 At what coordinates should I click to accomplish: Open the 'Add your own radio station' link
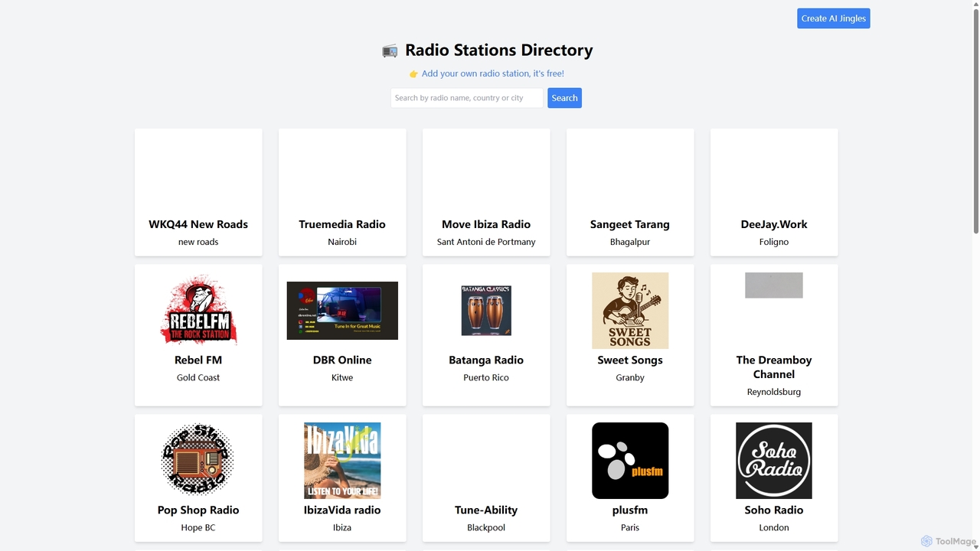pyautogui.click(x=492, y=73)
